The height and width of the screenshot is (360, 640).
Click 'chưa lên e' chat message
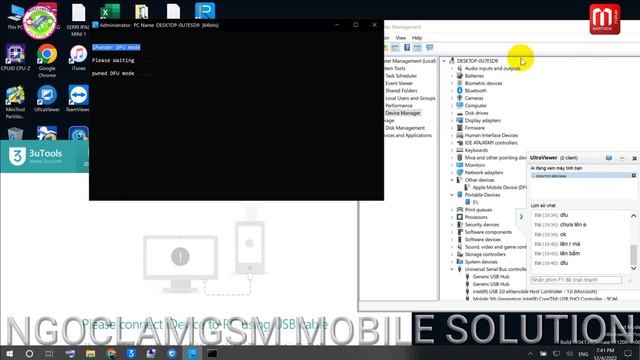pyautogui.click(x=573, y=224)
